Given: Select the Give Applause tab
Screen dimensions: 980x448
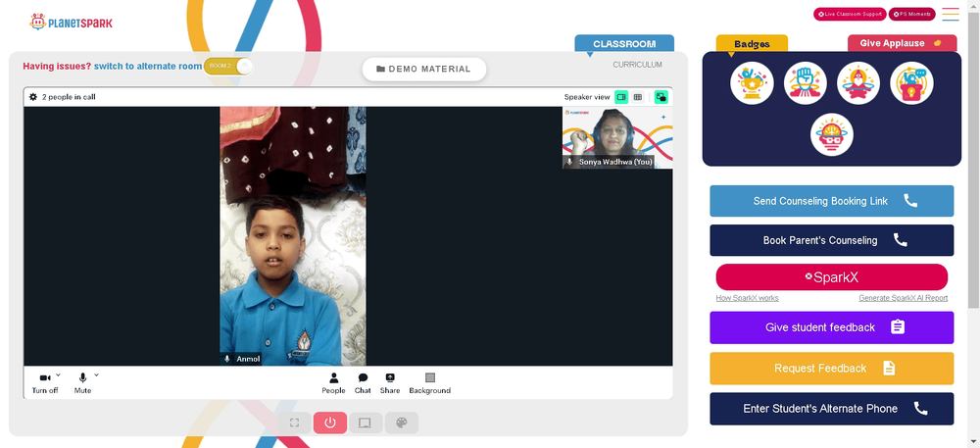Looking at the screenshot, I should (x=902, y=43).
